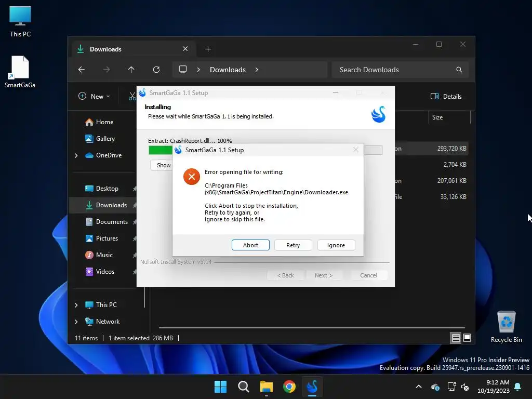This screenshot has width=532, height=399.
Task: Show hidden tray icons
Action: [x=419, y=387]
